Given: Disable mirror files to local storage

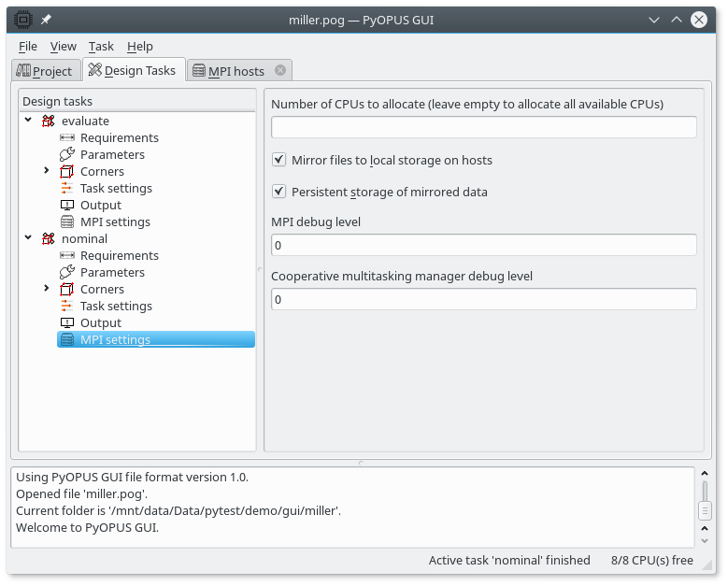Looking at the screenshot, I should coord(278,160).
